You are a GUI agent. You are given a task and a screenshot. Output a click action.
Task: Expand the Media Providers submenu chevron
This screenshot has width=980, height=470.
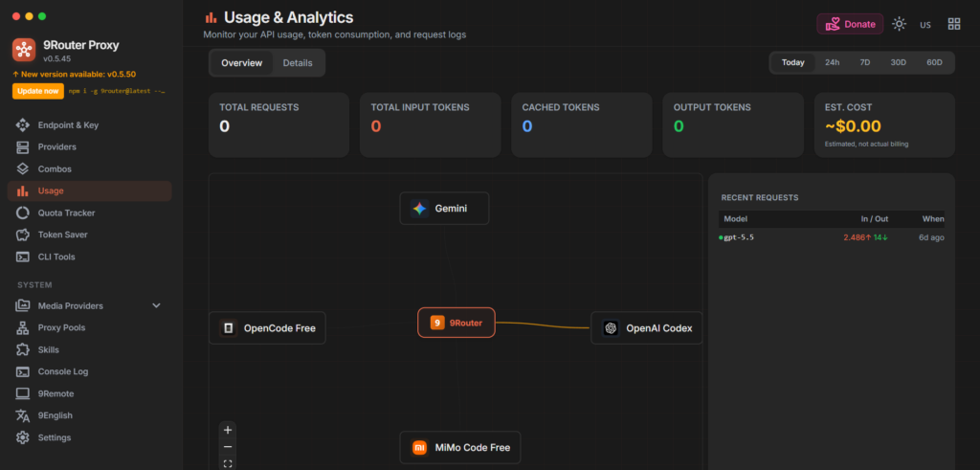coord(156,305)
